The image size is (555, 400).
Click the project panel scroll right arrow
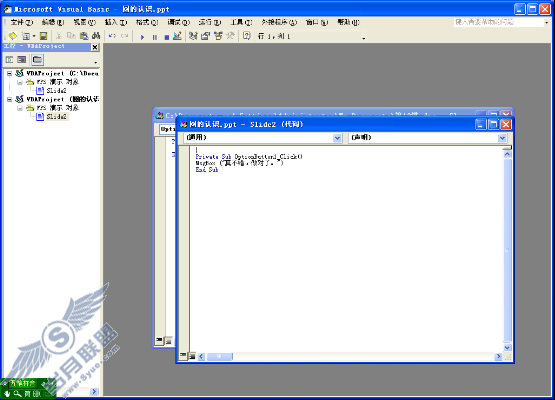(94, 391)
